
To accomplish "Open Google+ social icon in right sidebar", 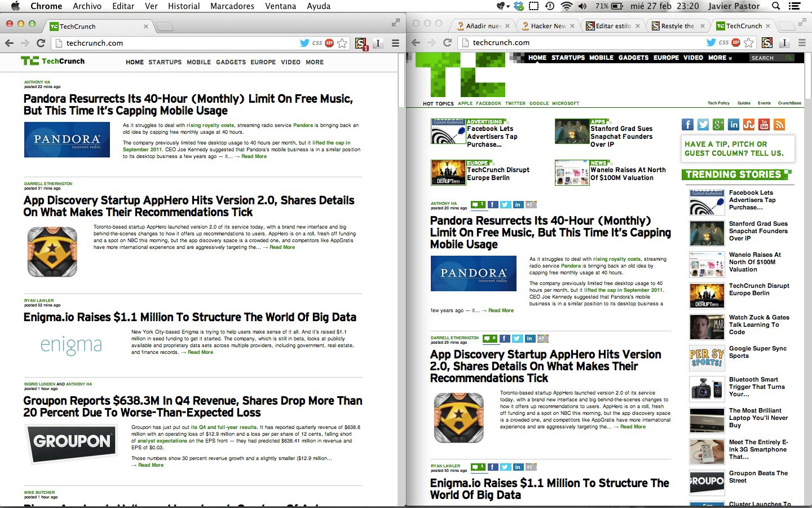I will tap(718, 125).
